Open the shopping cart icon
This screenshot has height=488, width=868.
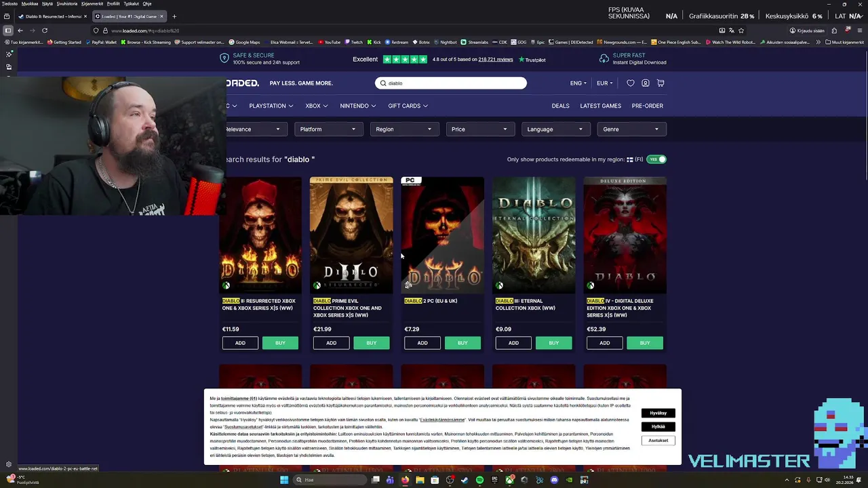click(660, 83)
